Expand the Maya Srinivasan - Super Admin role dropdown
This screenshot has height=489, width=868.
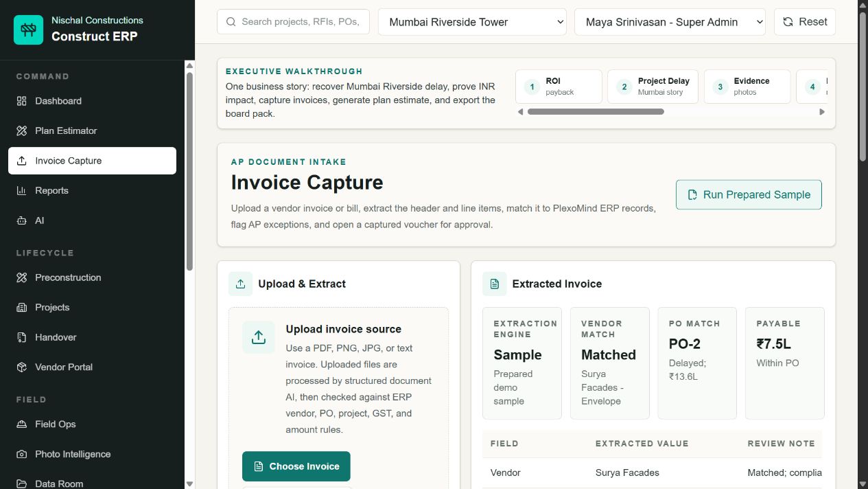pos(670,22)
